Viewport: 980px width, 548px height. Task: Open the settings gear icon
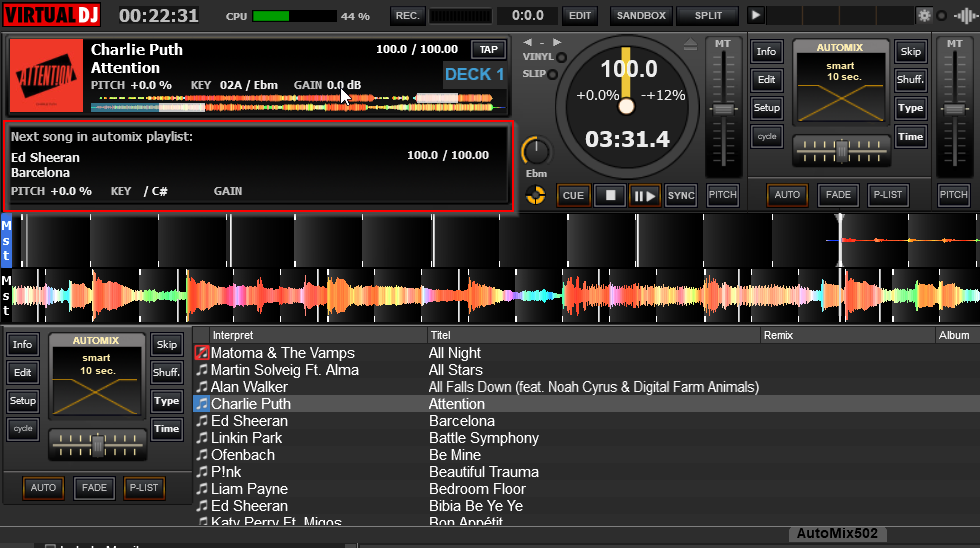(x=924, y=16)
